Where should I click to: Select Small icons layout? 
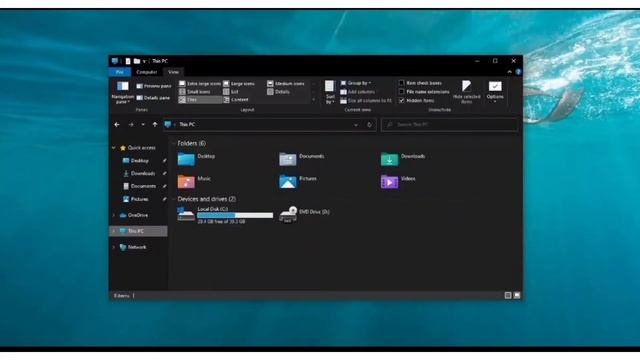(x=195, y=92)
